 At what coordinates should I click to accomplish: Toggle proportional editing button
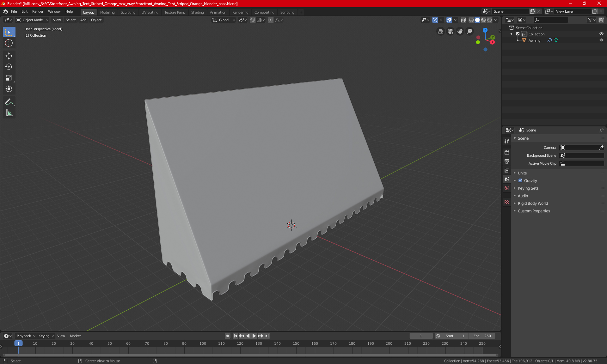point(271,20)
